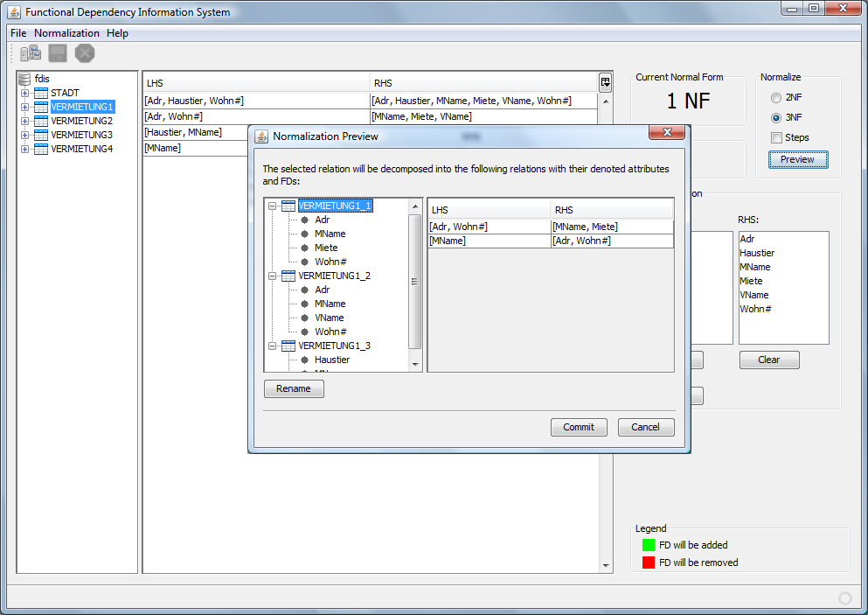Collapse the VERMIETUNG1_3 node in the preview
The width and height of the screenshot is (868, 615).
273,346
